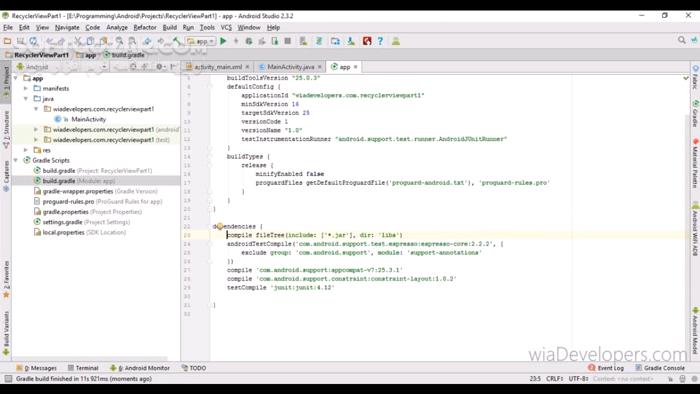The height and width of the screenshot is (394, 700).
Task: Click the Synchronize toolbar icon
Action: (33, 41)
